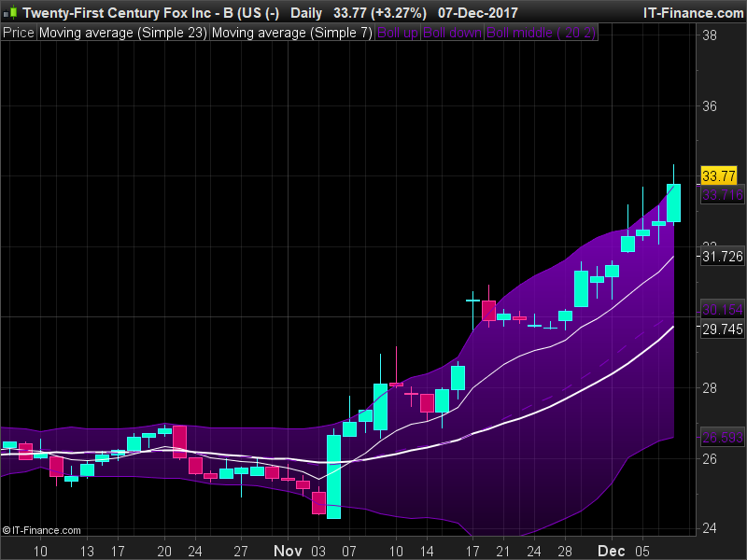747x560 pixels.
Task: Click the tall green candle near Nov 03
Action: [333, 476]
